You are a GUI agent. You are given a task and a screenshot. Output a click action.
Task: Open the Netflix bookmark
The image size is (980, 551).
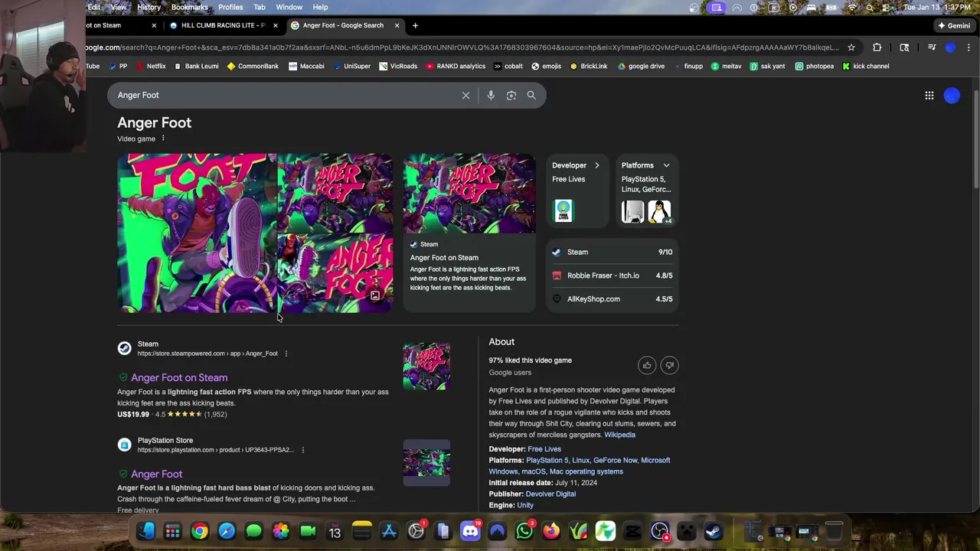pos(151,67)
